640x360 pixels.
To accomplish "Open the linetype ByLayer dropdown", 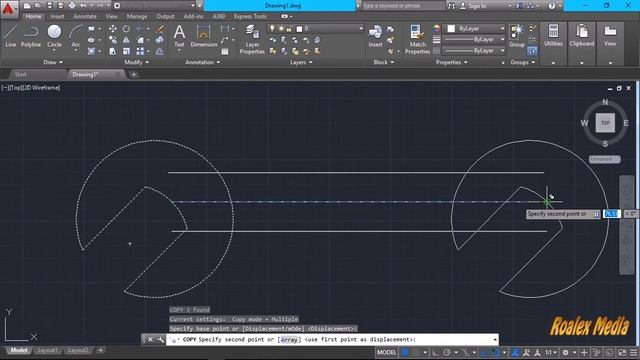I will [x=474, y=51].
